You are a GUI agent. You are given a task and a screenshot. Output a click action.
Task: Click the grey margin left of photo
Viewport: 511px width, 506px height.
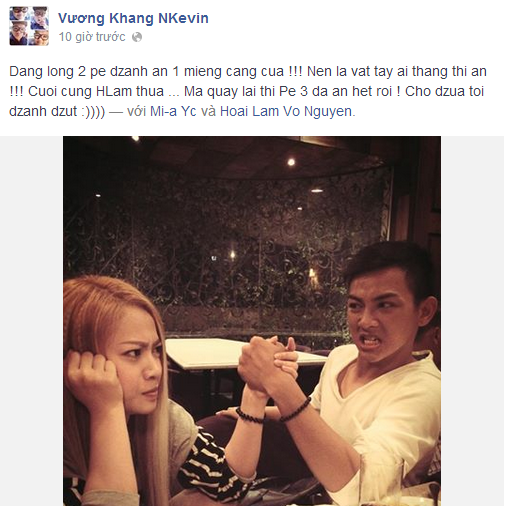point(32,321)
